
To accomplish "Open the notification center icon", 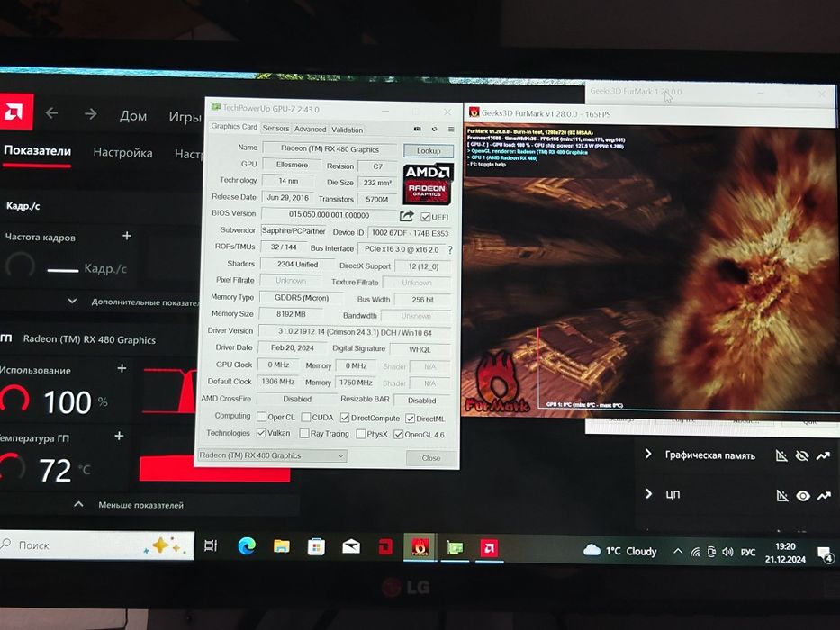I will 825,553.
